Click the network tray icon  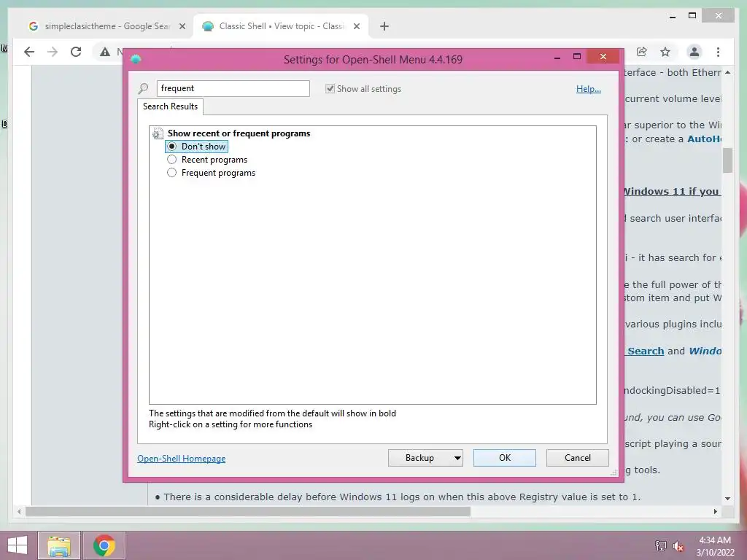coord(661,545)
